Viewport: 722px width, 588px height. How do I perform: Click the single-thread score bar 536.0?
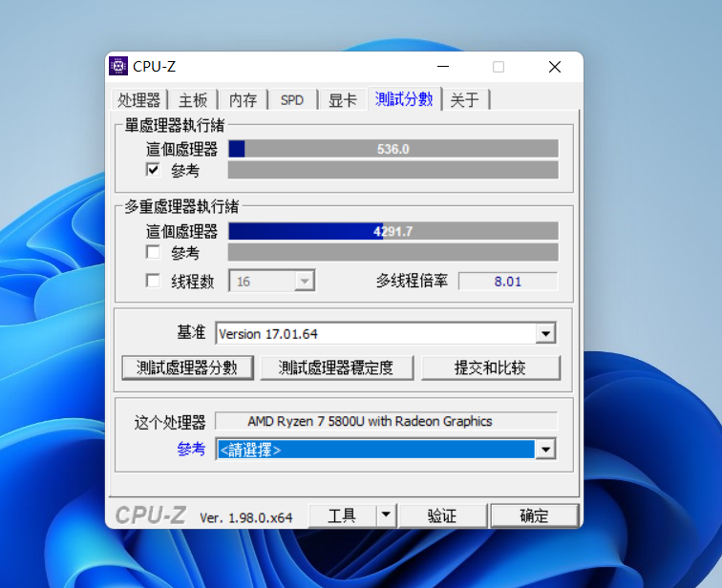[393, 149]
